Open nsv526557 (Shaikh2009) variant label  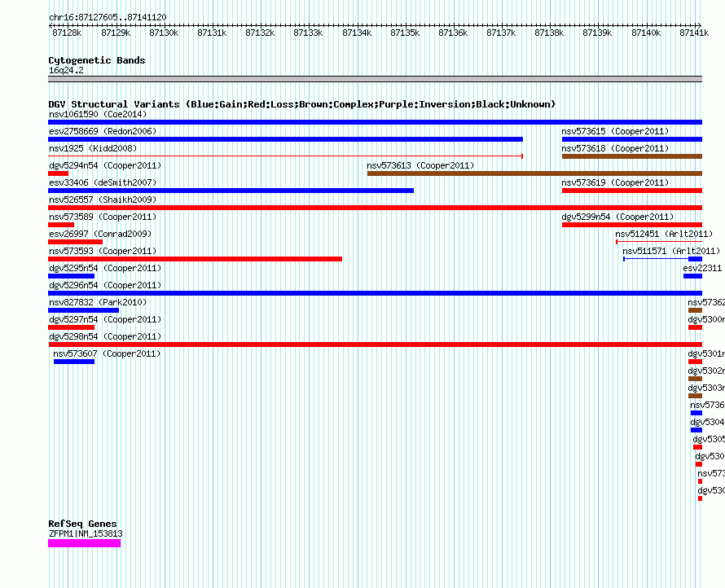(103, 200)
